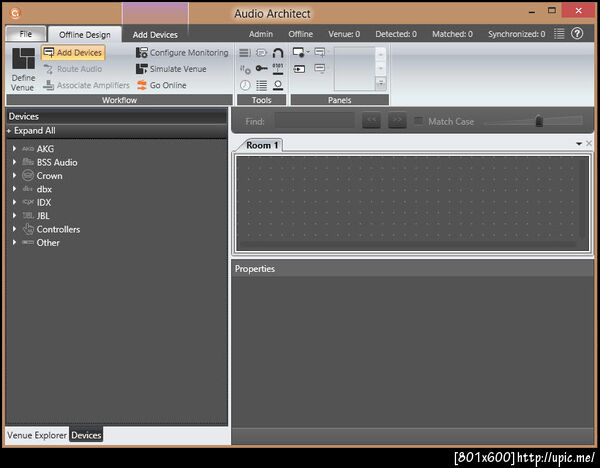Click the Offline status indicator
The height and width of the screenshot is (468, 600).
click(300, 34)
